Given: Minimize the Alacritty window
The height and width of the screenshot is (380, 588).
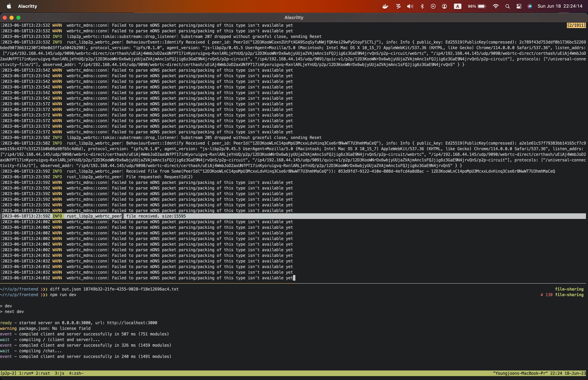Looking at the screenshot, I should coord(11,18).
